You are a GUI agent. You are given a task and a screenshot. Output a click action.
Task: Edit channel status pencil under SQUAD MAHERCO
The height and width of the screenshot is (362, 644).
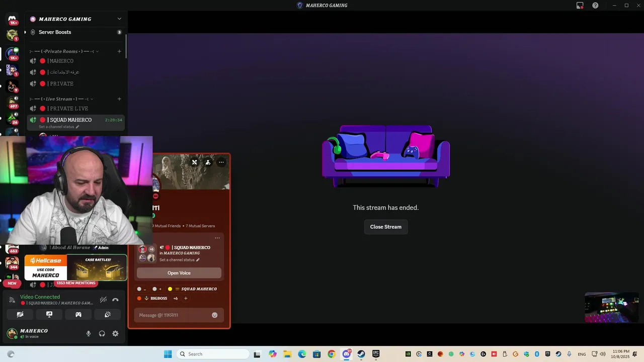click(x=77, y=127)
